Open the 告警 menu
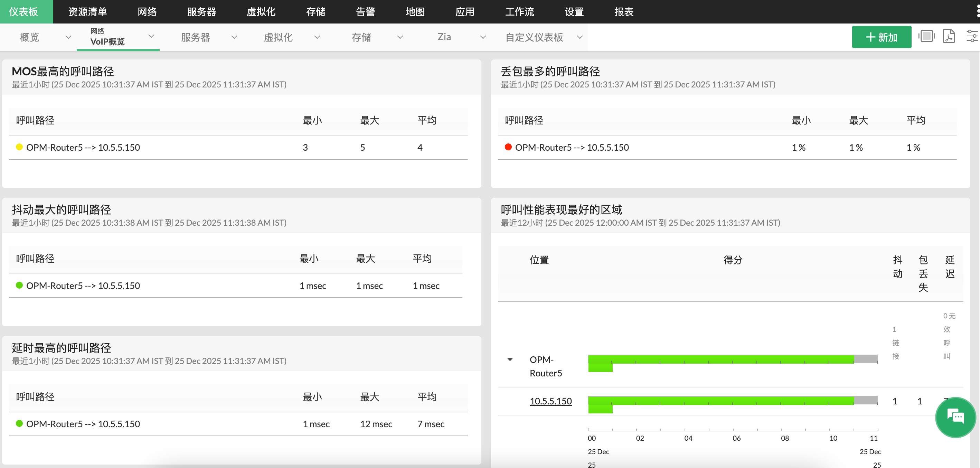 click(365, 11)
